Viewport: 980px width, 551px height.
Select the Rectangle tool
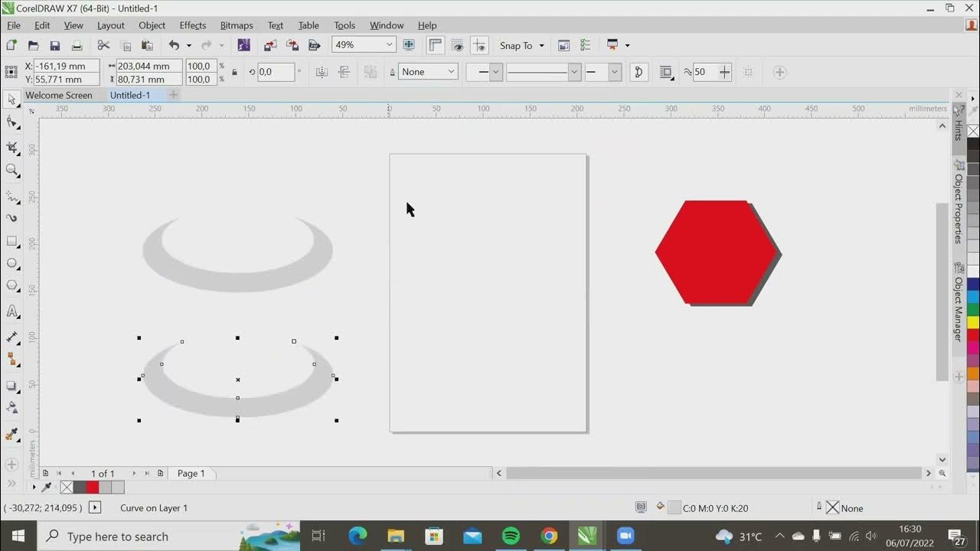(12, 241)
